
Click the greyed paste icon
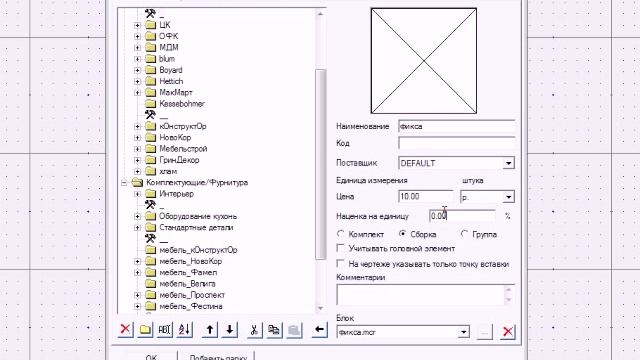click(294, 329)
